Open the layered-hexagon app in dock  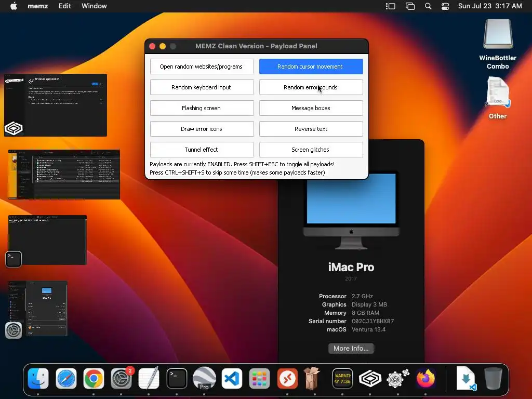[370, 378]
